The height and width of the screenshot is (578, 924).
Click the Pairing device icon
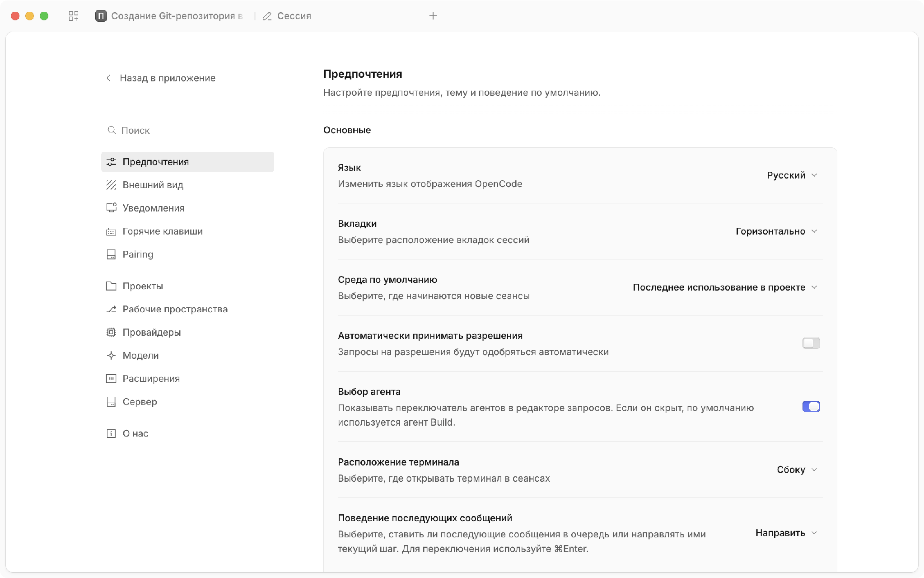pyautogui.click(x=111, y=254)
